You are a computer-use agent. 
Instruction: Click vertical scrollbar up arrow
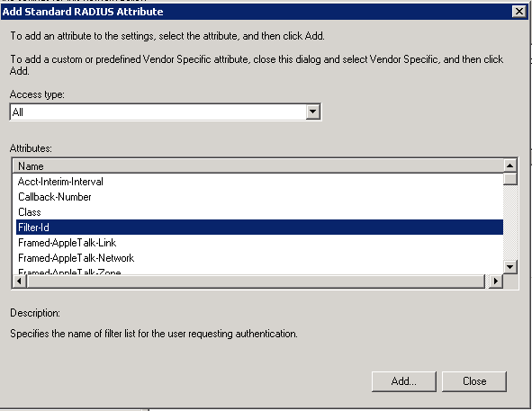(x=510, y=165)
